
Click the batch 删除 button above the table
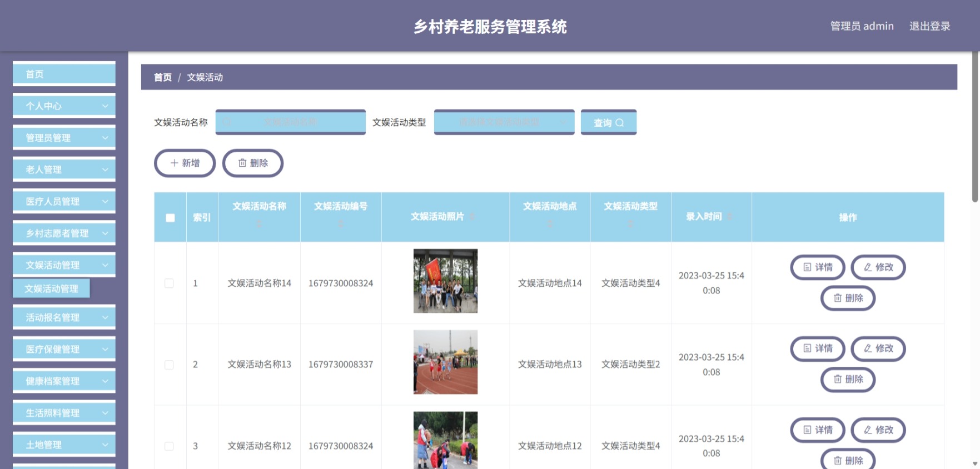click(x=253, y=163)
